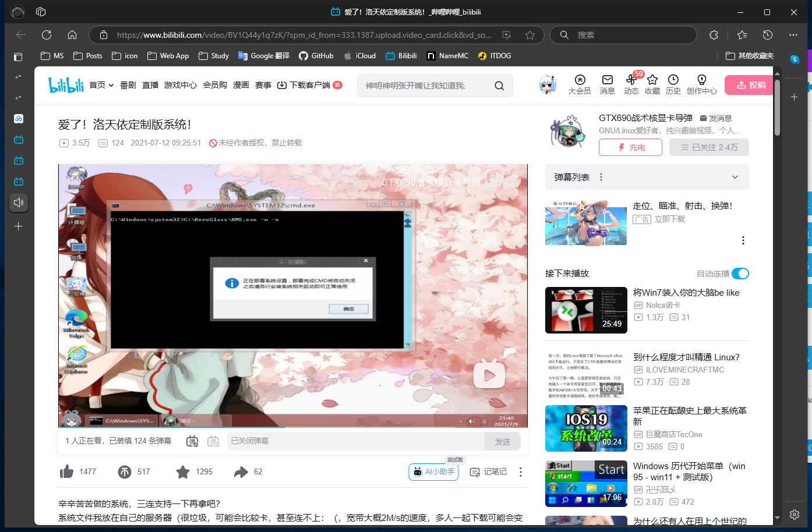Image resolution: width=812 pixels, height=532 pixels.
Task: Click the page vertical scrollbar thumb
Action: coord(777,108)
